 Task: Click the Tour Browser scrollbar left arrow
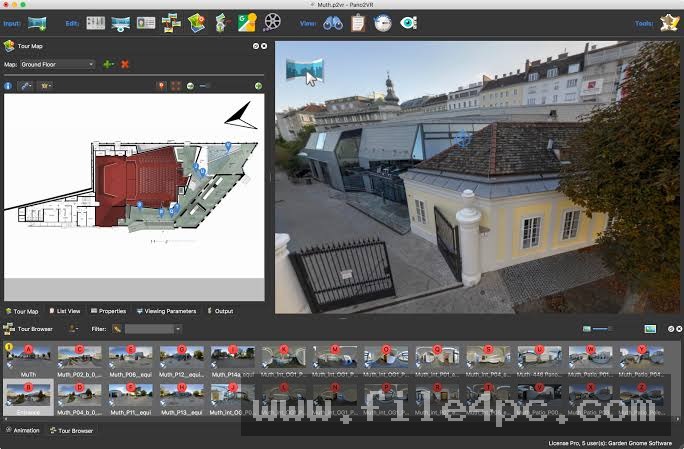tap(5, 420)
